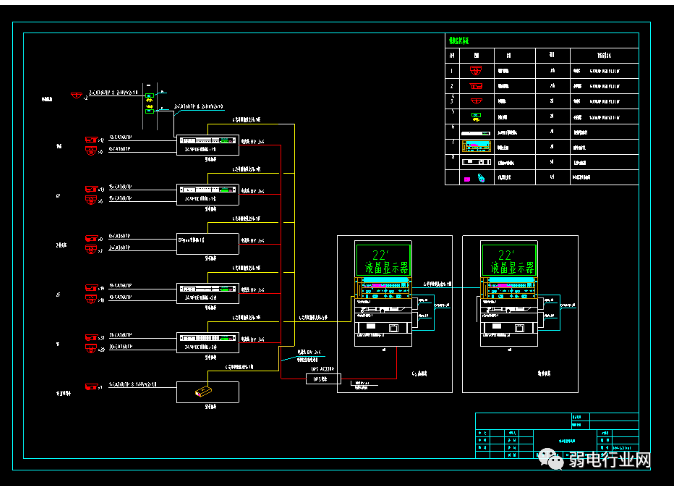The width and height of the screenshot is (677, 486).
Task: Click the green-yellow stacked device at top of diagram
Action: [x=149, y=103]
